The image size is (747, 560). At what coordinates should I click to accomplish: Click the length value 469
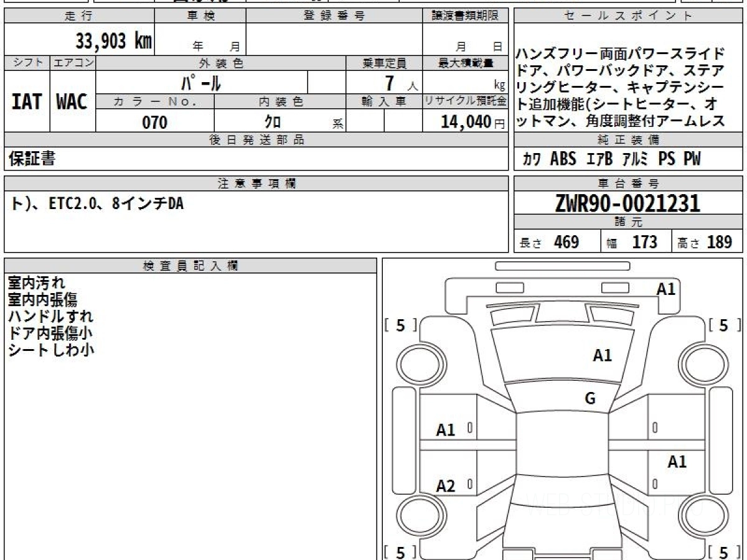(x=566, y=242)
